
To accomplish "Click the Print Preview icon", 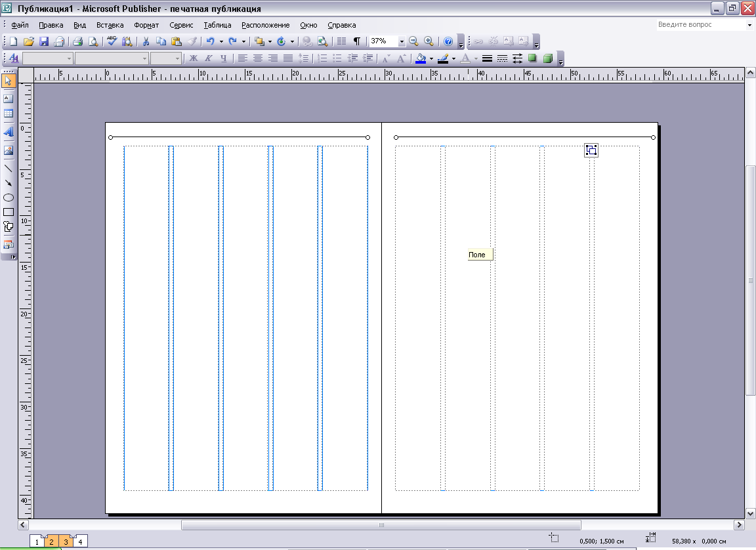I will coord(93,41).
